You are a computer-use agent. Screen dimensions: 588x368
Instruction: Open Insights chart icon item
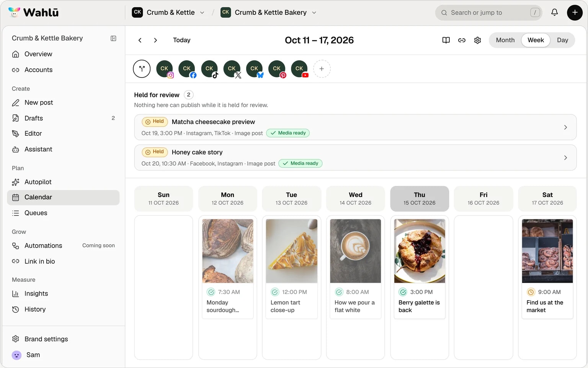pyautogui.click(x=63, y=294)
